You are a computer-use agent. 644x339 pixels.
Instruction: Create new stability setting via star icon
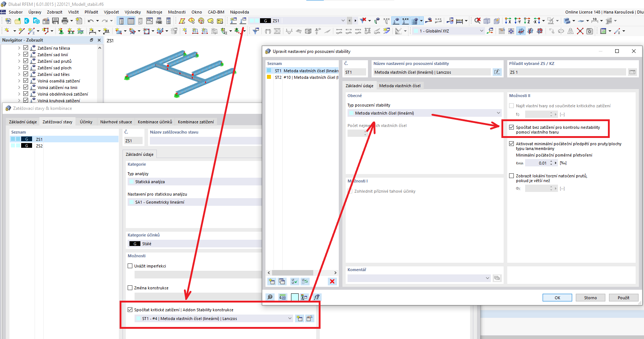[x=271, y=281]
